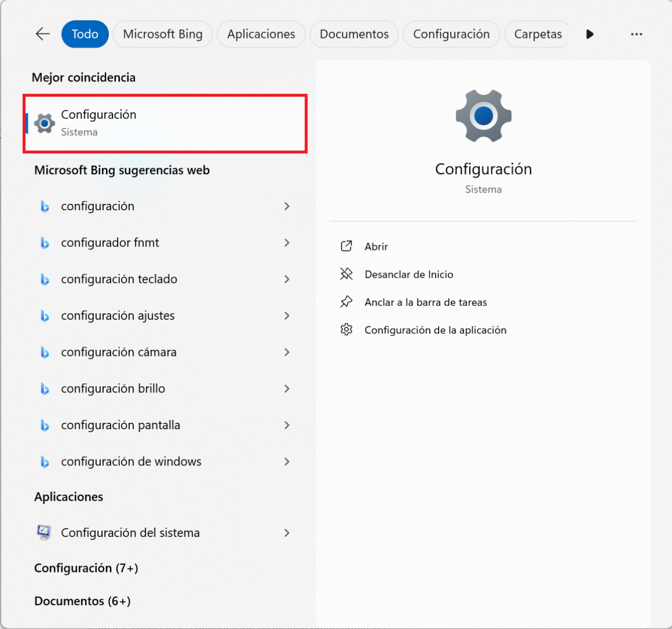Click the arrow showing more filter categories
Viewport: 672px width, 629px height.
[x=589, y=34]
